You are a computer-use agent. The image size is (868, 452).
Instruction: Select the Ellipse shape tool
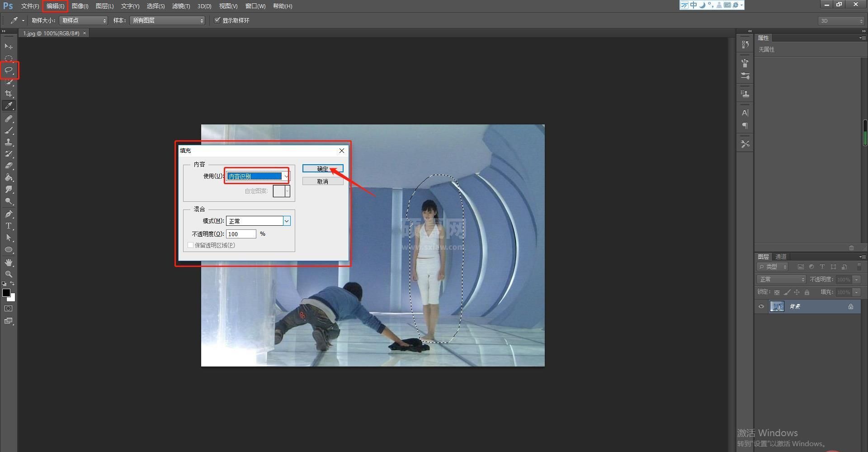[9, 250]
